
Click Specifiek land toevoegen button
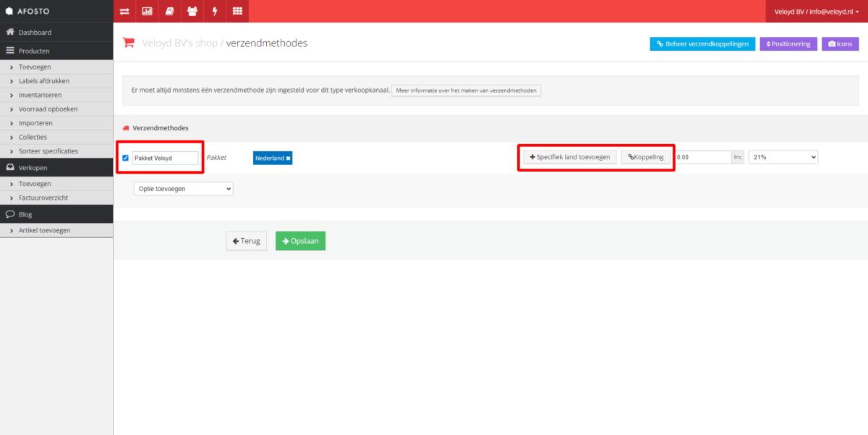[x=570, y=157]
